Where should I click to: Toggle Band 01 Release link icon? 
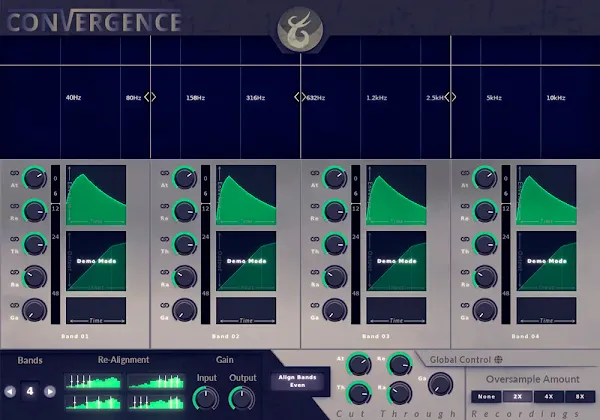(15, 206)
